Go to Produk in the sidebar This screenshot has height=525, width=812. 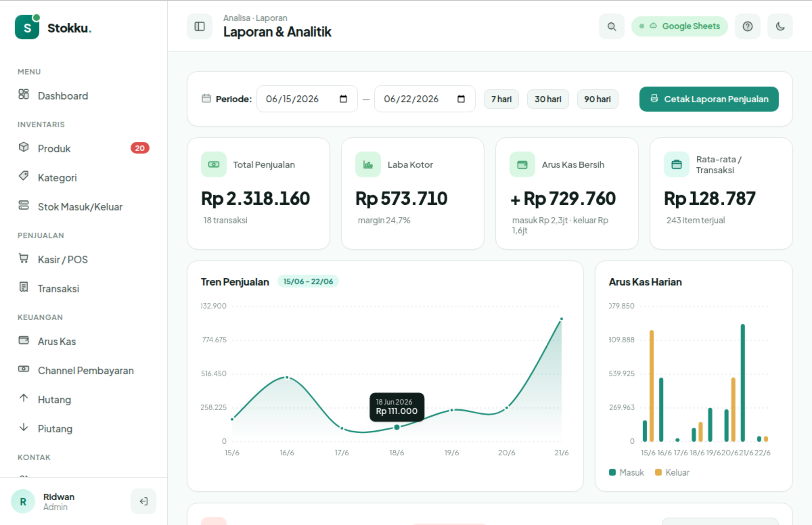84,148
